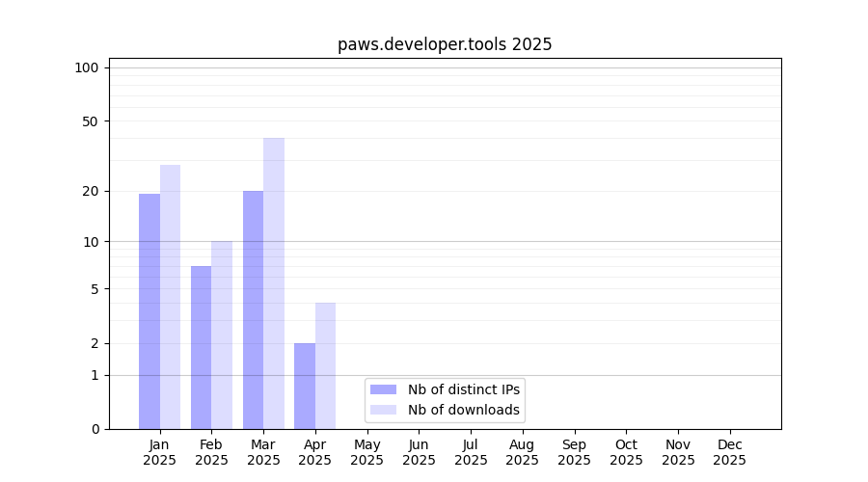Viewport: 868px width, 482px height.
Task: Select the April downloads bar
Action: tap(325, 365)
